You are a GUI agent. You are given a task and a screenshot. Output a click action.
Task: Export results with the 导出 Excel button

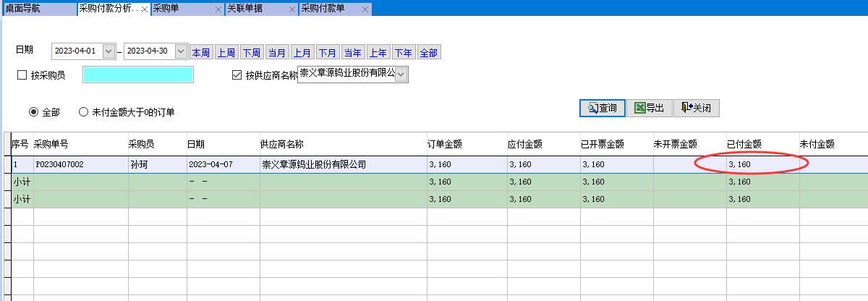(x=649, y=108)
